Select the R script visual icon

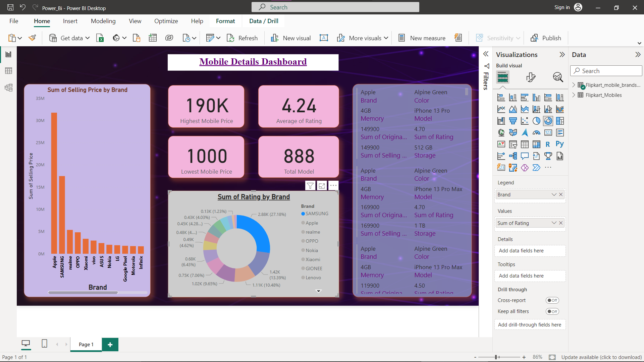coord(548,144)
